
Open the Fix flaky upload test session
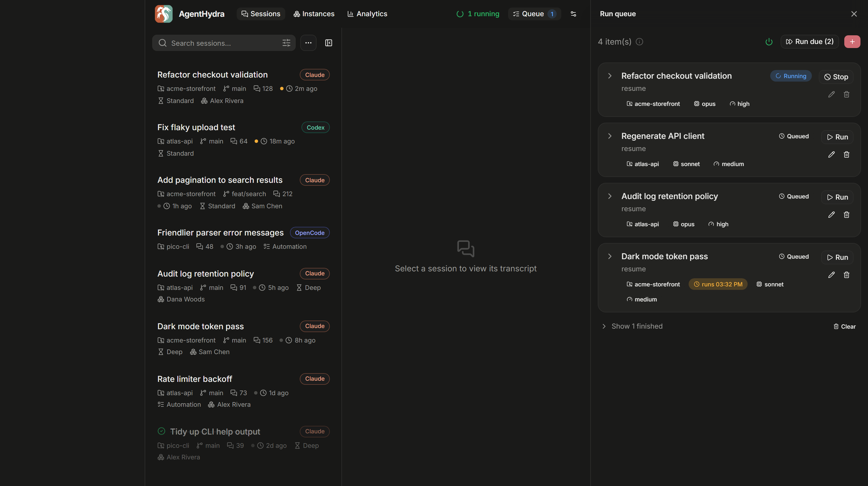coord(243,139)
